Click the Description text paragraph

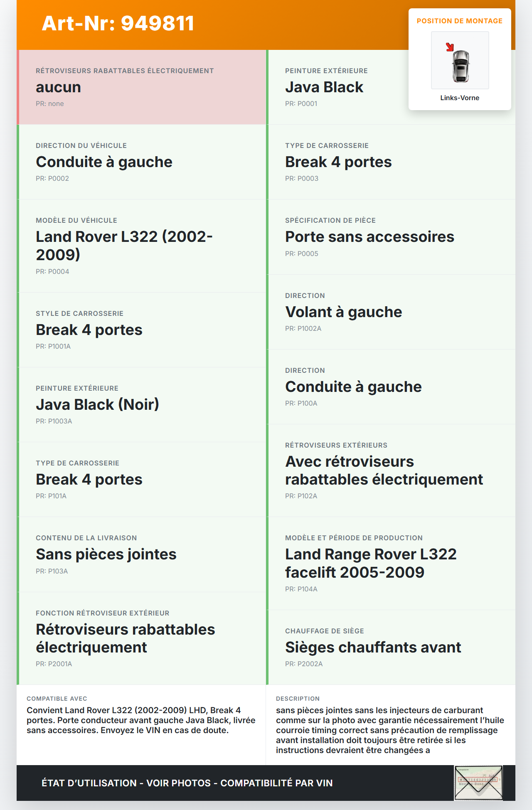pos(390,730)
